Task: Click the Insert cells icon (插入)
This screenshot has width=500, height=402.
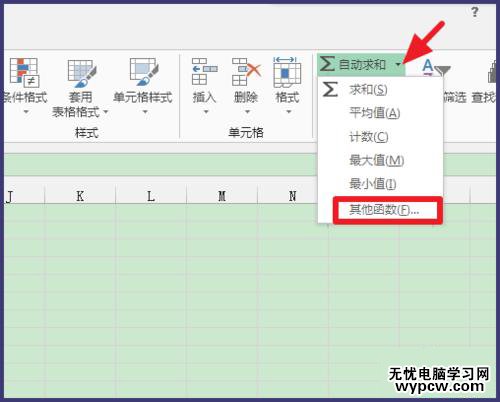Action: pyautogui.click(x=204, y=72)
